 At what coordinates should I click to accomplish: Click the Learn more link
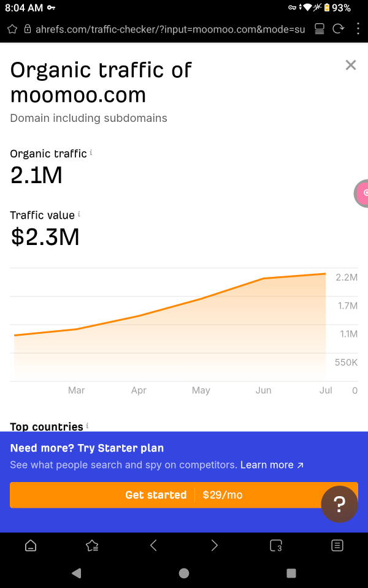pos(272,465)
